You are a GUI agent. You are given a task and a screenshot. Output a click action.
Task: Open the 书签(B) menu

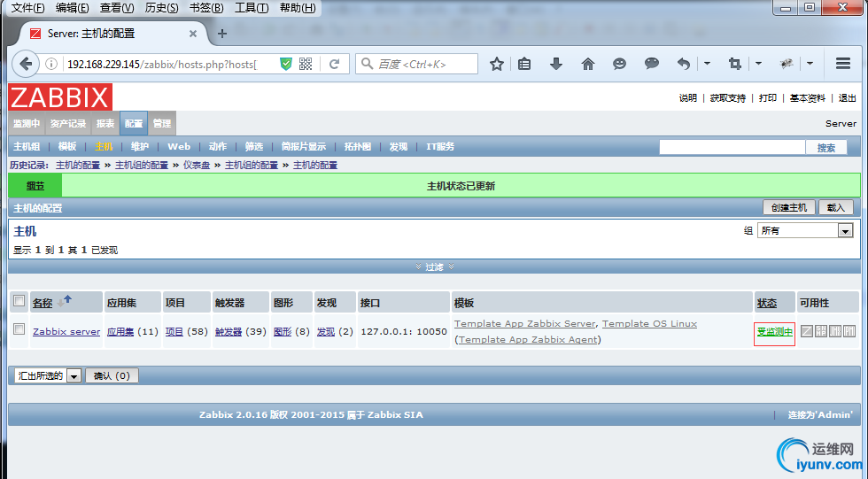coord(206,8)
